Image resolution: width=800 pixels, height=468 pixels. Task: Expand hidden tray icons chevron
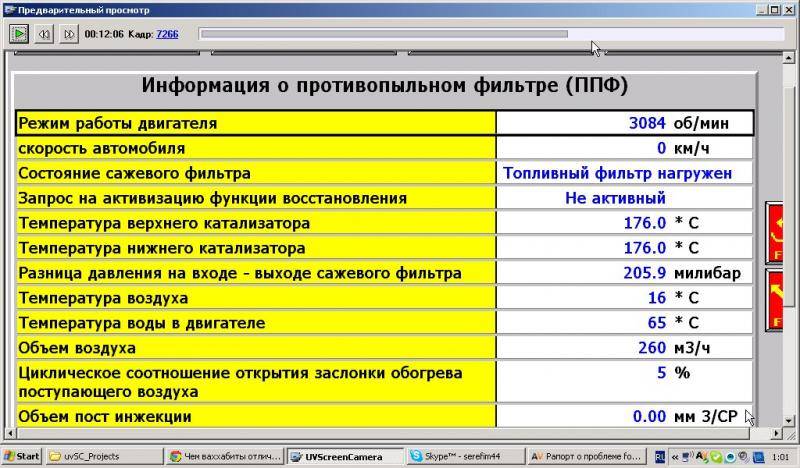pos(675,457)
